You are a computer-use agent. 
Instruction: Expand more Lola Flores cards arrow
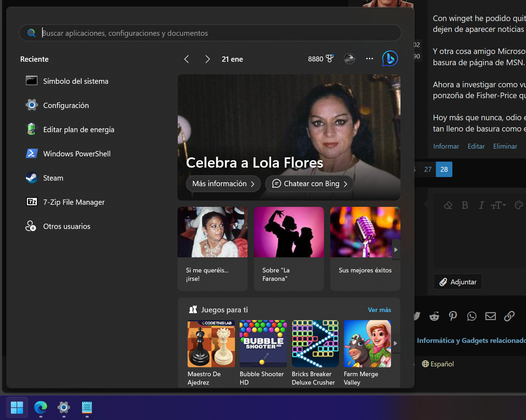(396, 250)
